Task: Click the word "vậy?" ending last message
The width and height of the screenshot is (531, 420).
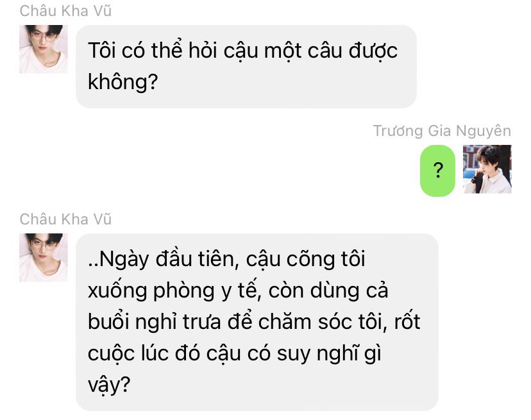Action: (109, 385)
